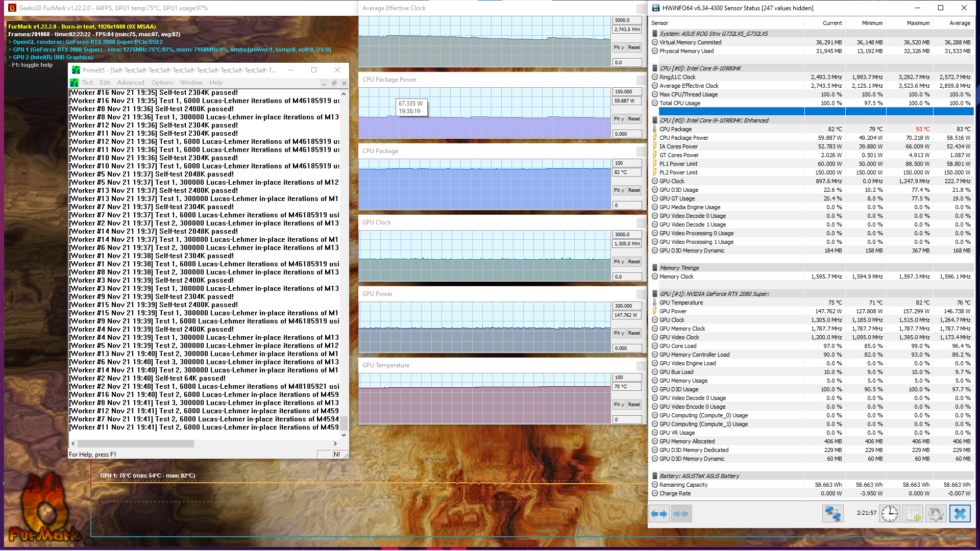This screenshot has height=551, width=980.
Task: Click Prime95 title bar application icon
Action: 76,70
